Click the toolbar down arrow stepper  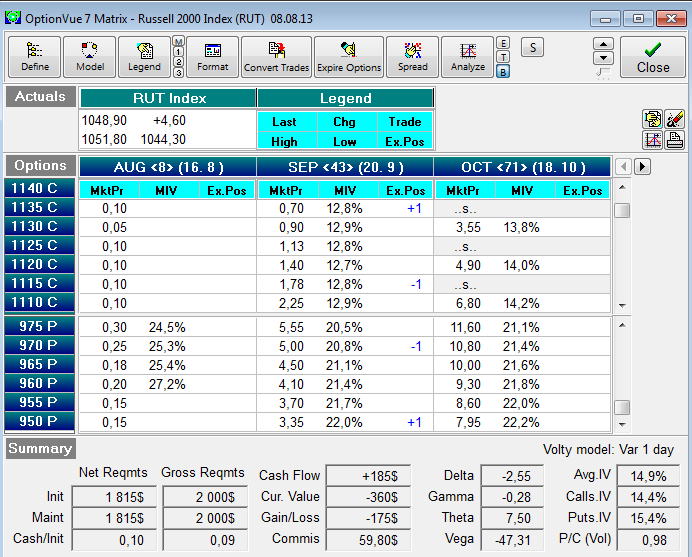pos(603,58)
